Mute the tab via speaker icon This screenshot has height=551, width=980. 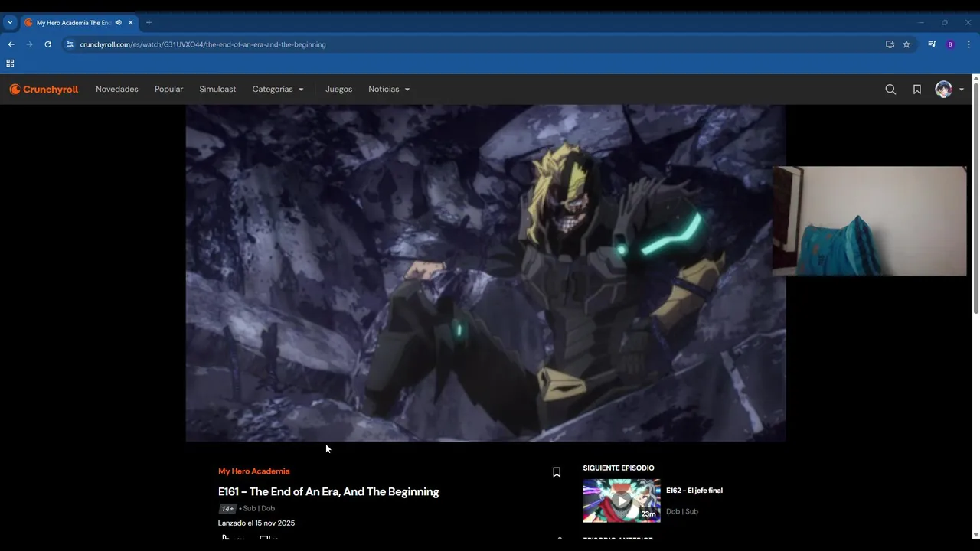click(118, 23)
